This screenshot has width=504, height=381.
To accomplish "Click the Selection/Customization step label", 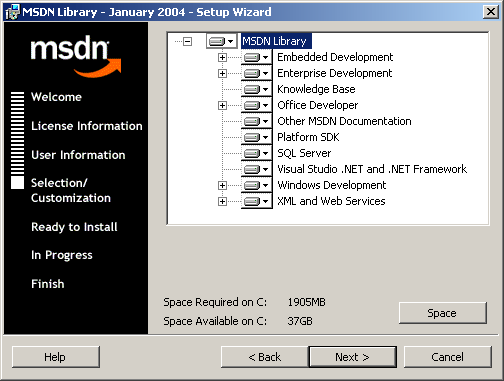I will 71,190.
